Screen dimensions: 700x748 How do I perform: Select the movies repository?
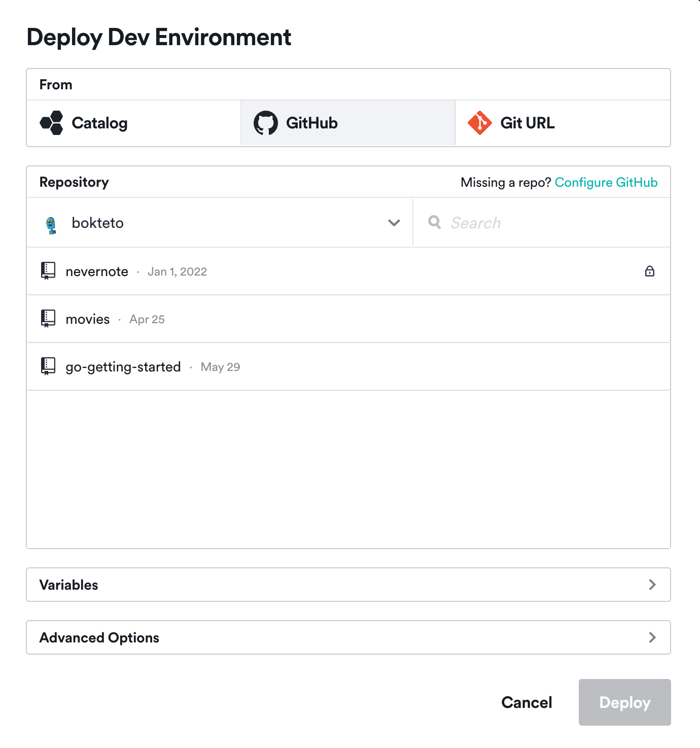(x=87, y=319)
